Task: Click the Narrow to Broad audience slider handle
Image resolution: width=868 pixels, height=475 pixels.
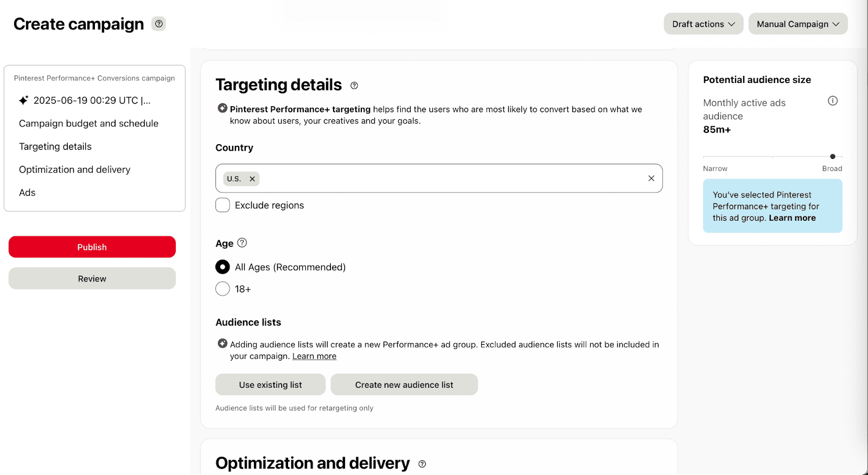Action: [832, 157]
